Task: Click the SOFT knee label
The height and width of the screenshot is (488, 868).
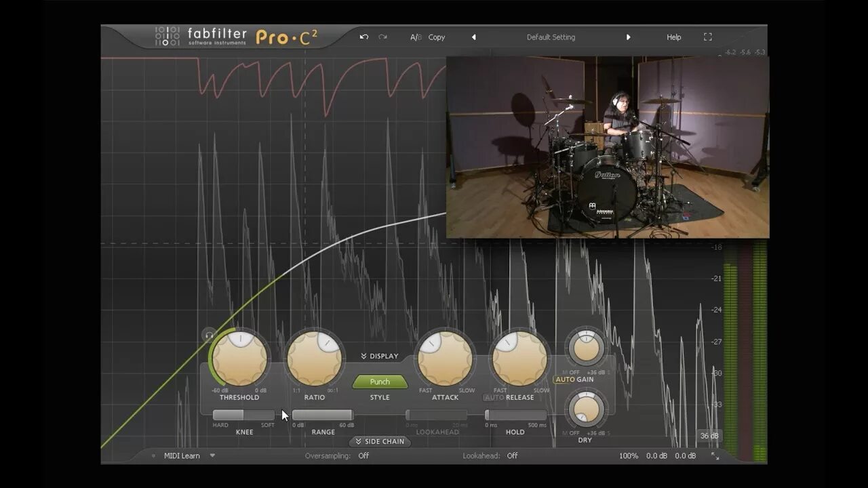Action: [x=268, y=425]
